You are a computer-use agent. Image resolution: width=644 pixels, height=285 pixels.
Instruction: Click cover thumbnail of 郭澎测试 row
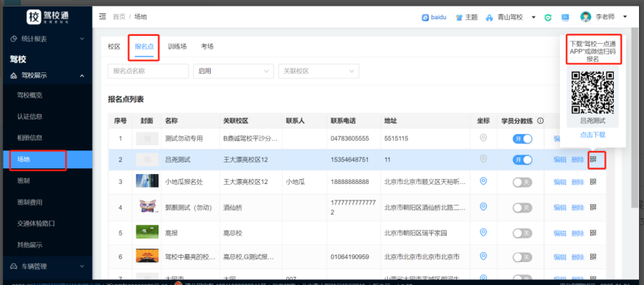[x=147, y=207]
